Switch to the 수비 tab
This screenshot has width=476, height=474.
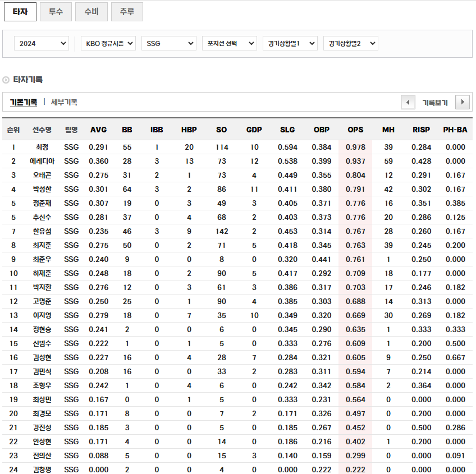tap(91, 12)
